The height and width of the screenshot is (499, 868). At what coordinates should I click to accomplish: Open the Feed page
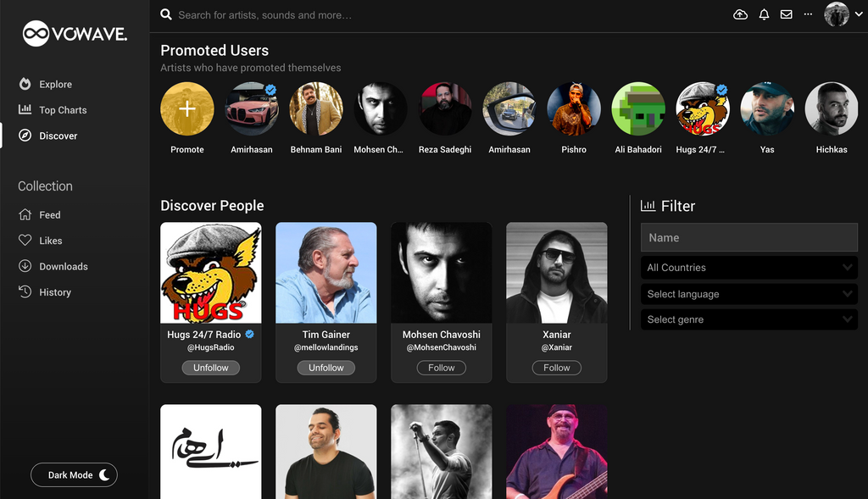pos(51,214)
